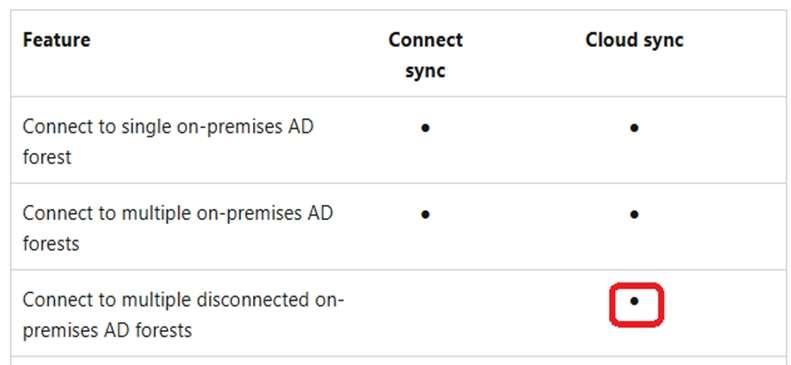Click Cloud sync bullet for single AD forest
Screen dimensions: 791x365
pos(634,128)
